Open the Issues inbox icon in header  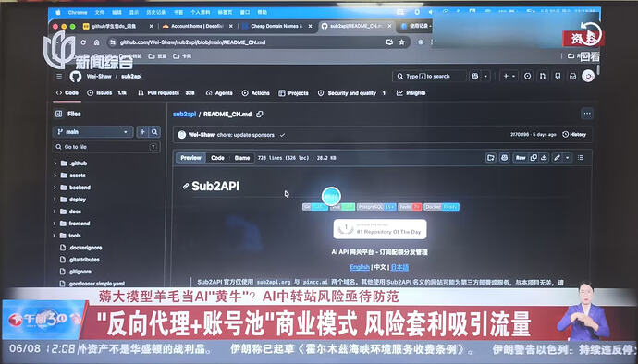pyautogui.click(x=527, y=76)
